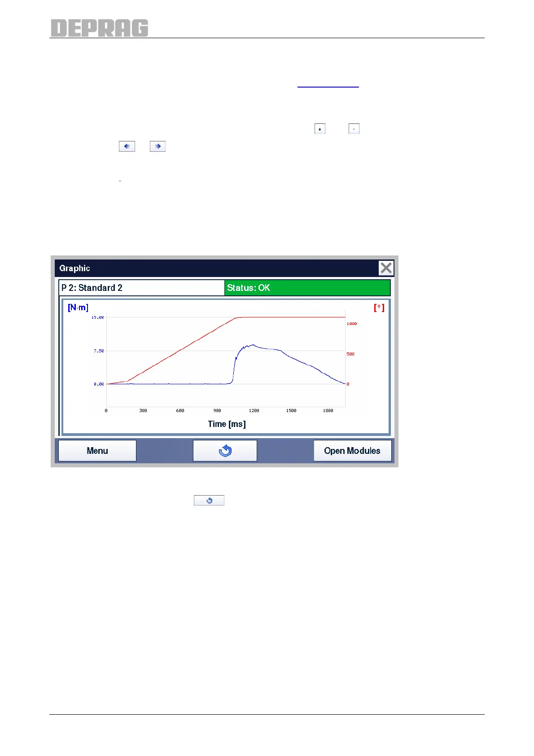Open the Menu button
This screenshot has width=534, height=756.
coord(97,450)
